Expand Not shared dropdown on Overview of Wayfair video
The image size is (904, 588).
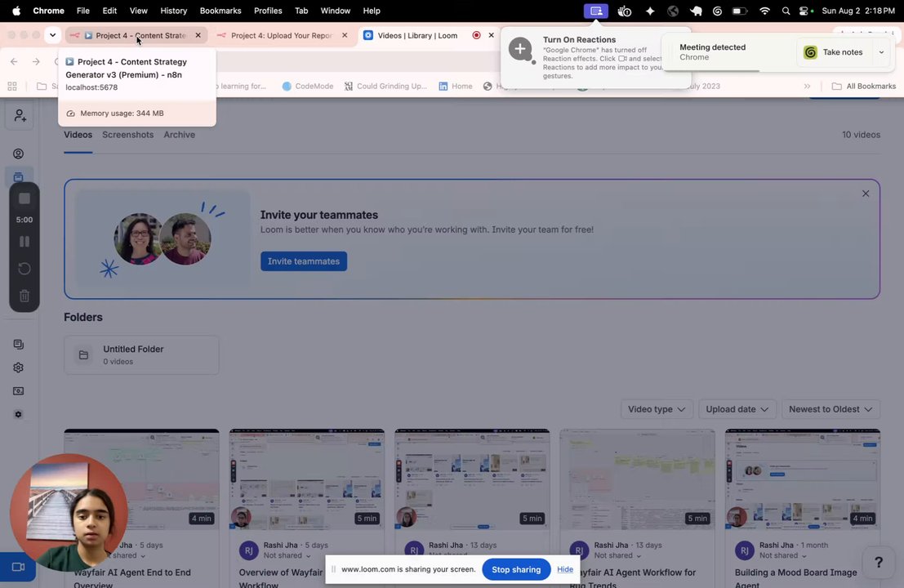pos(287,555)
